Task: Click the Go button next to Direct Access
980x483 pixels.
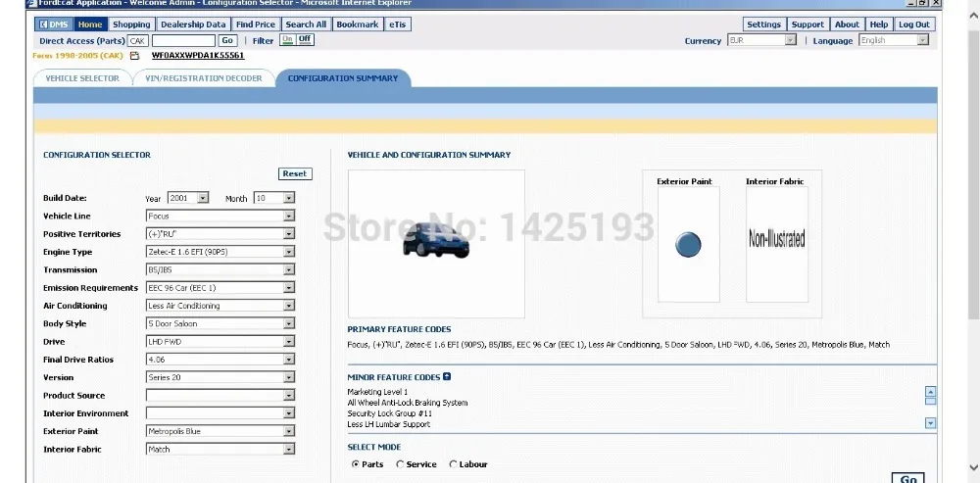Action: coord(227,40)
